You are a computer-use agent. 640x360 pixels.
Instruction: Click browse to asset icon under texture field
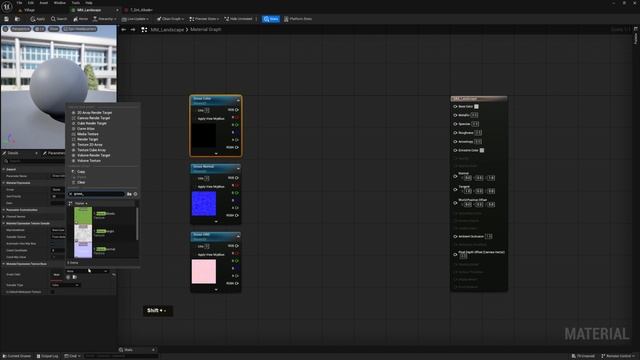tap(75, 277)
